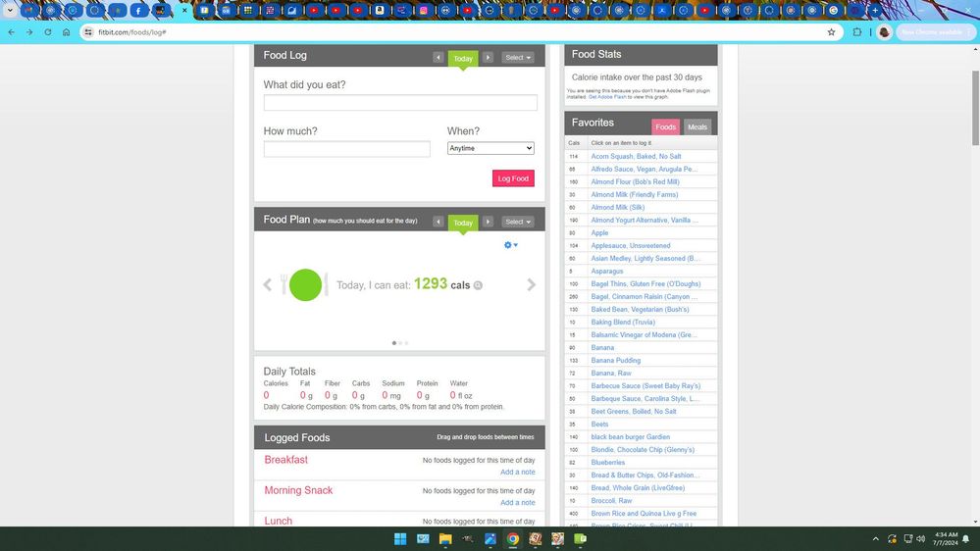
Task: Log Banana Pudding favorite
Action: click(x=616, y=361)
